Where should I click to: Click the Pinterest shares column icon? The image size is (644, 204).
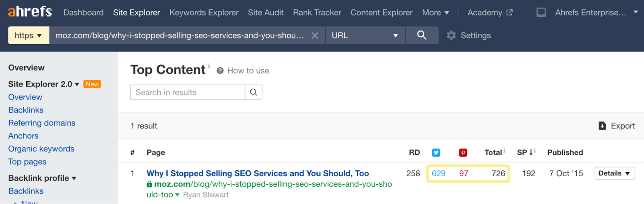(x=463, y=152)
